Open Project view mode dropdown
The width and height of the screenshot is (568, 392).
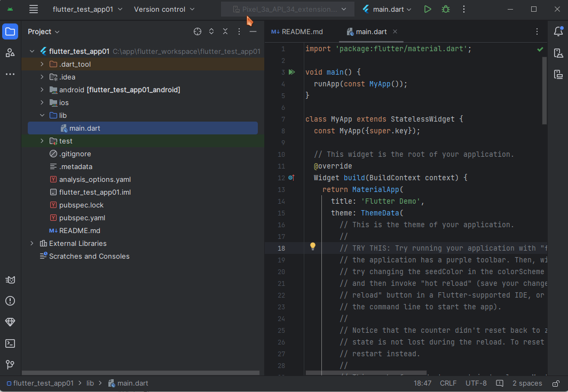coord(43,31)
